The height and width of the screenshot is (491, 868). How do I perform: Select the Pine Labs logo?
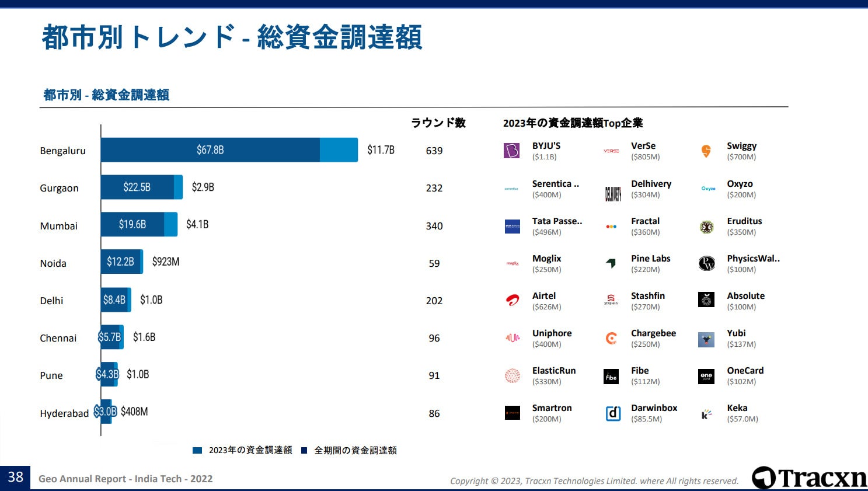click(x=611, y=263)
